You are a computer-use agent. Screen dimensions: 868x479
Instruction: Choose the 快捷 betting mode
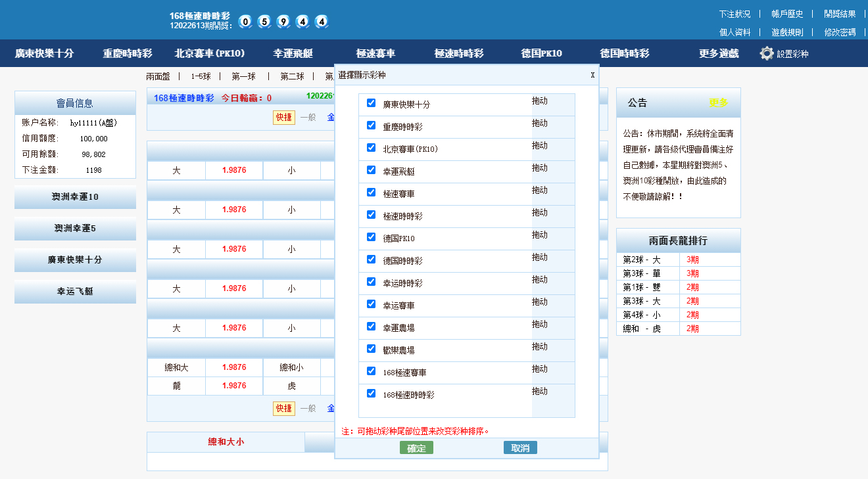pyautogui.click(x=284, y=117)
